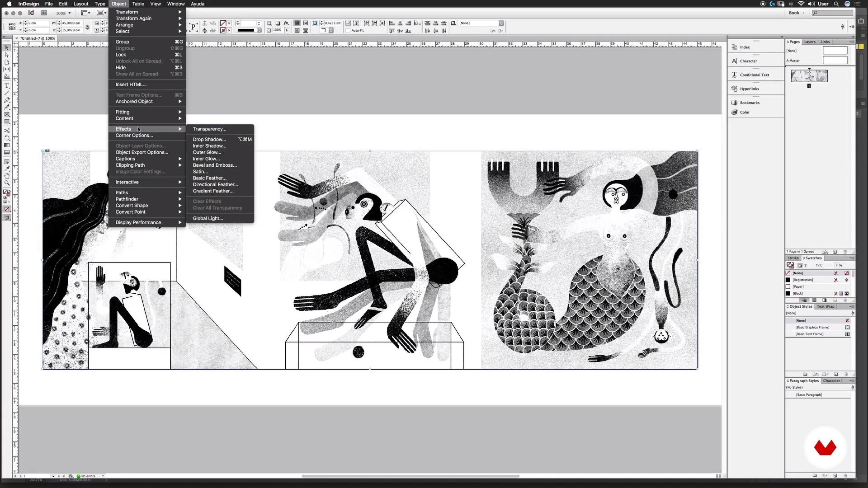Select the Pen tool

pyautogui.click(x=7, y=100)
